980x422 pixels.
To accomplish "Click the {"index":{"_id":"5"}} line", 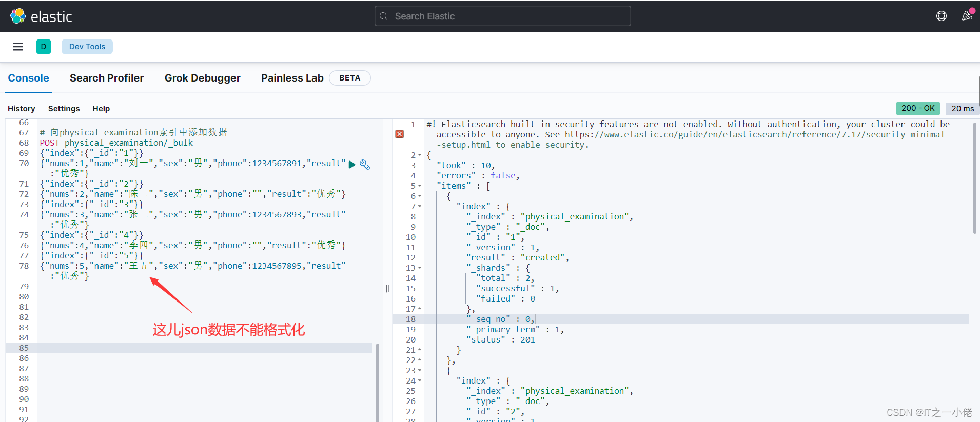I will click(91, 255).
